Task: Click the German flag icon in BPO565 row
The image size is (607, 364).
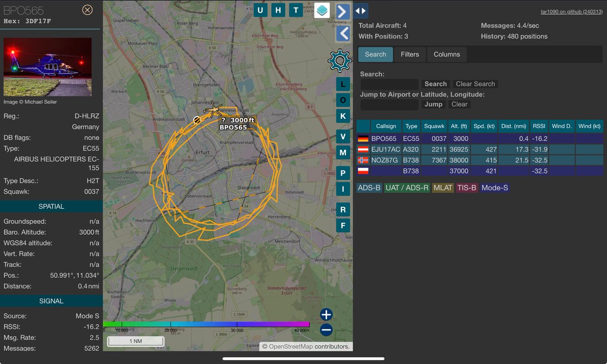Action: tap(363, 139)
